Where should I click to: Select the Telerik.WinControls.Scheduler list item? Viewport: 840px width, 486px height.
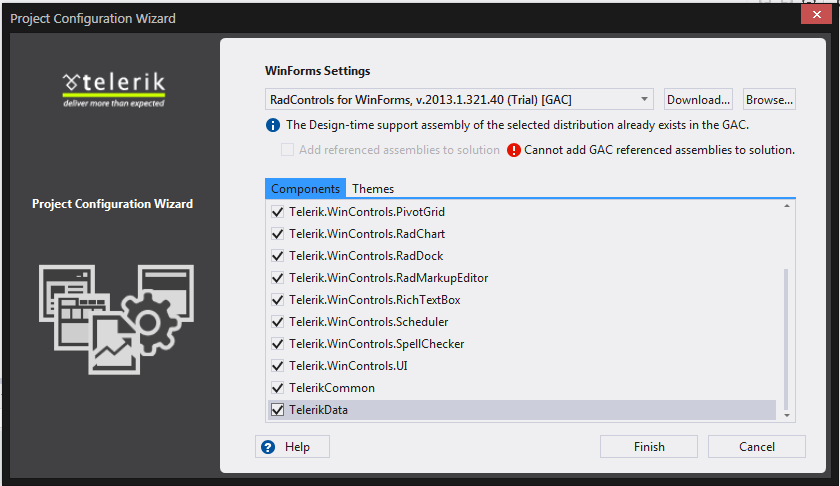tap(368, 322)
